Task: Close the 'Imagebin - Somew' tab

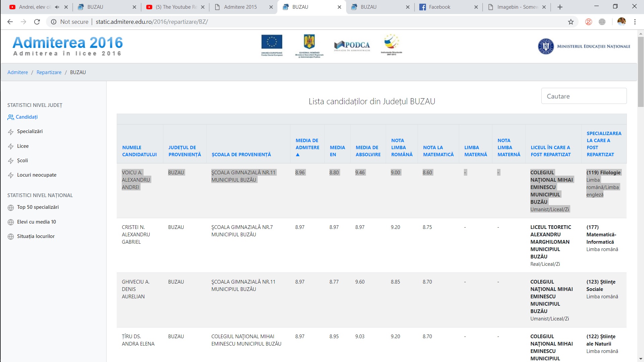Action: 544,7
